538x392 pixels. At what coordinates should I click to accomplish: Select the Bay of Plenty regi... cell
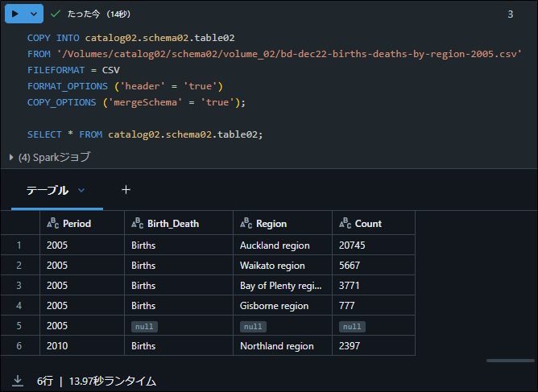283,285
